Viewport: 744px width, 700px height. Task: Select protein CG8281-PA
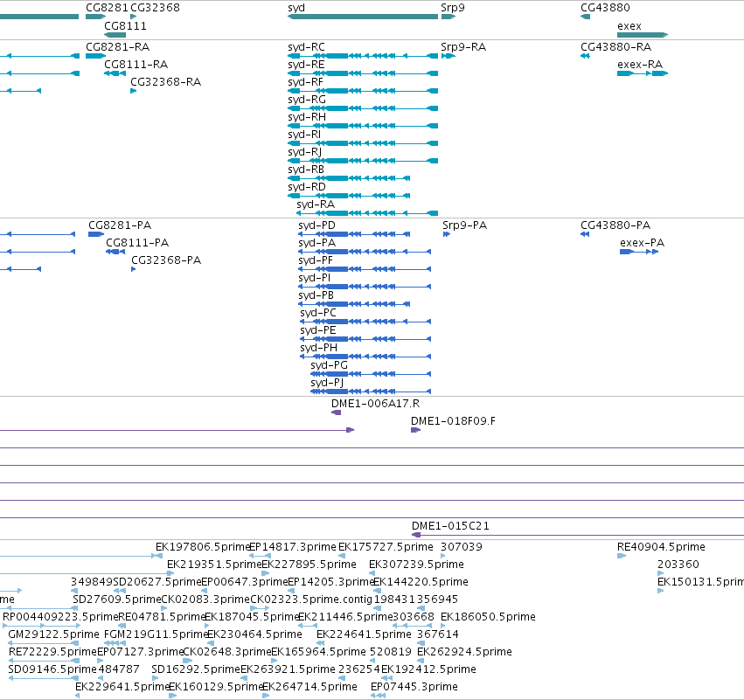pyautogui.click(x=120, y=225)
